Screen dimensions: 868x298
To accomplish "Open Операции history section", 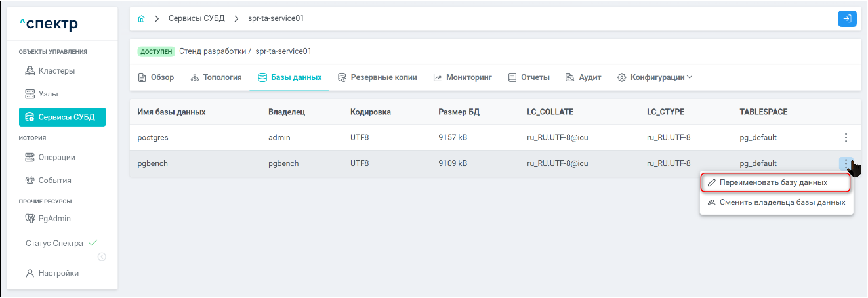I will (56, 157).
